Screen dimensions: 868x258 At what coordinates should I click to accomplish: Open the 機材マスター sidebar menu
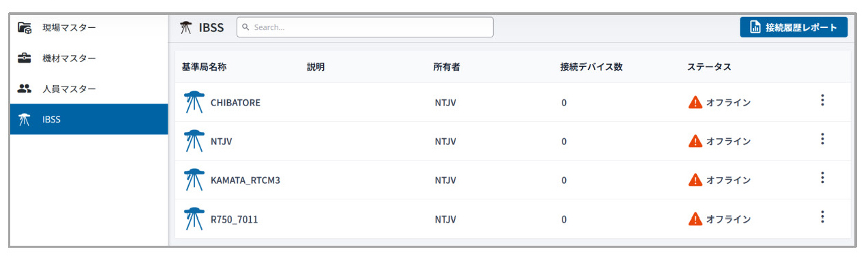(89, 59)
